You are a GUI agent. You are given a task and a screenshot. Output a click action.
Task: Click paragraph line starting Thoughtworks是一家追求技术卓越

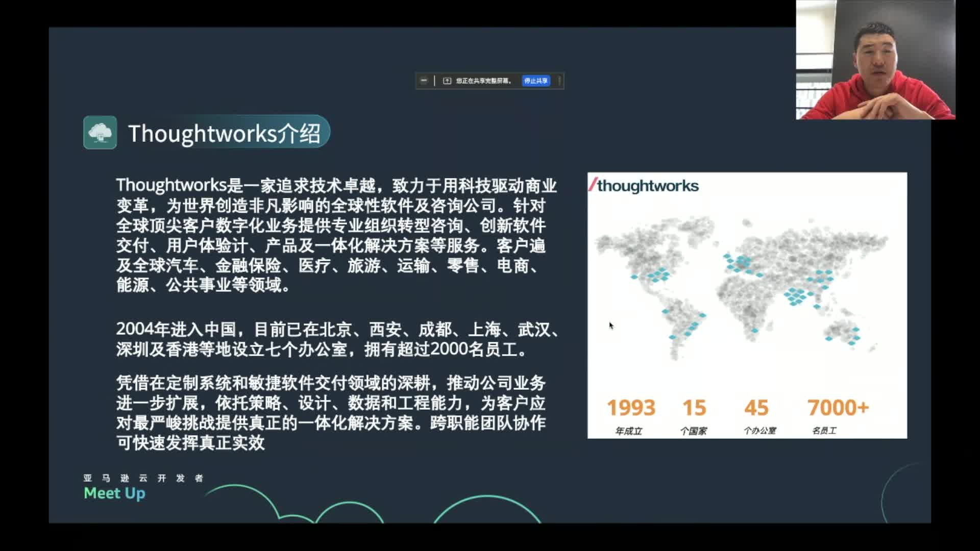[x=336, y=185]
